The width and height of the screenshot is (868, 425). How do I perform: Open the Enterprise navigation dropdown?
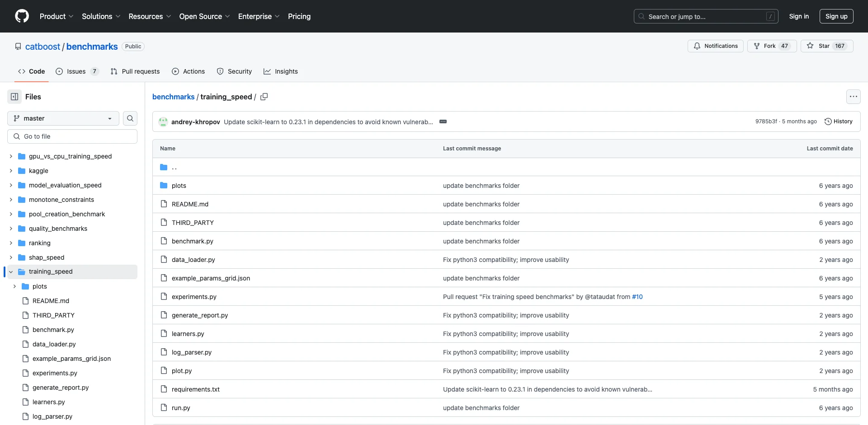(259, 16)
